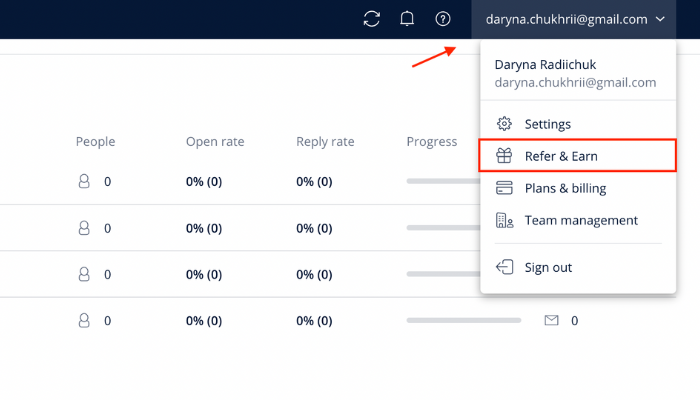Click the Open rate column header
This screenshot has width=700, height=400.
(215, 142)
